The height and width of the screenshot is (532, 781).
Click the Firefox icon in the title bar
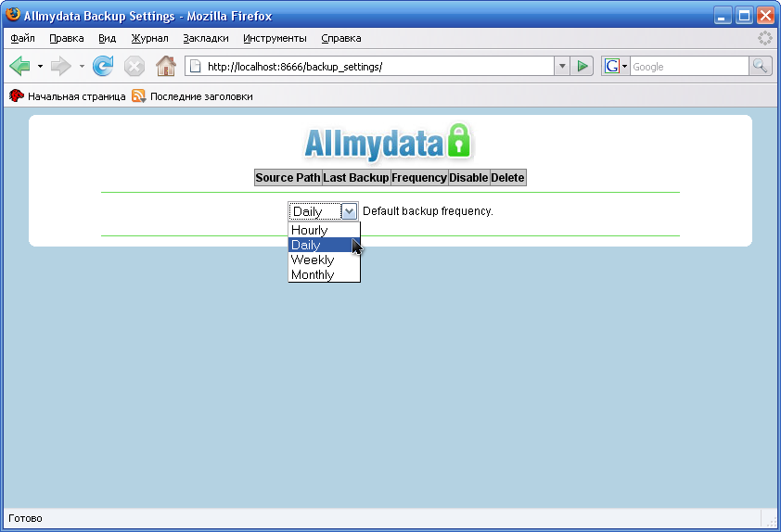point(13,15)
